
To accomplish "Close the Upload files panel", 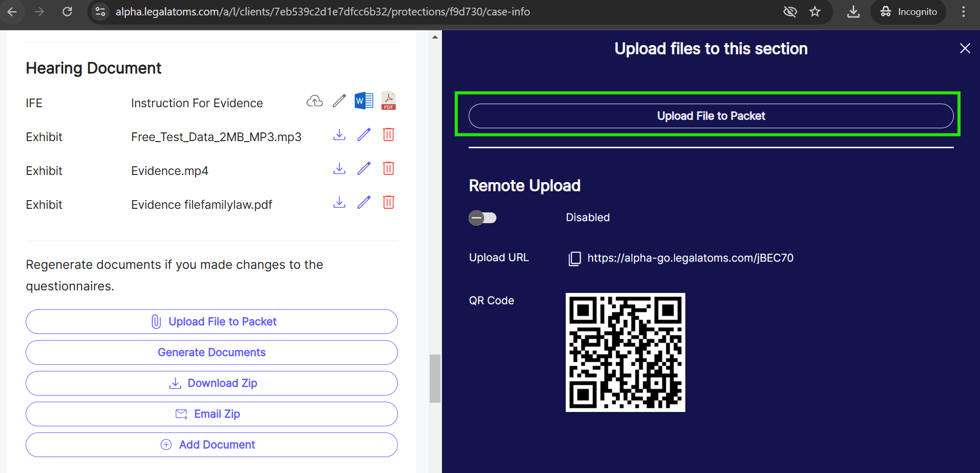I will (965, 48).
